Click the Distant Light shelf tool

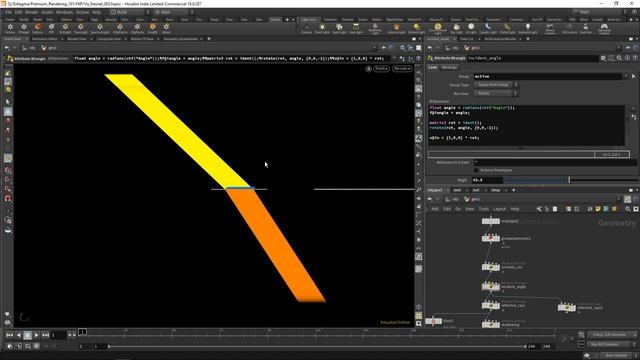pos(416,28)
